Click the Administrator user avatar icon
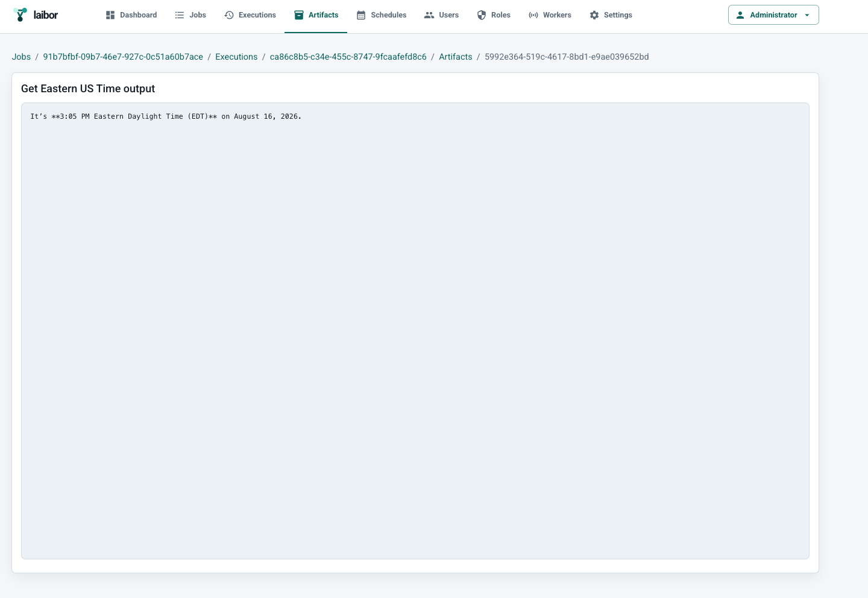 (x=740, y=15)
